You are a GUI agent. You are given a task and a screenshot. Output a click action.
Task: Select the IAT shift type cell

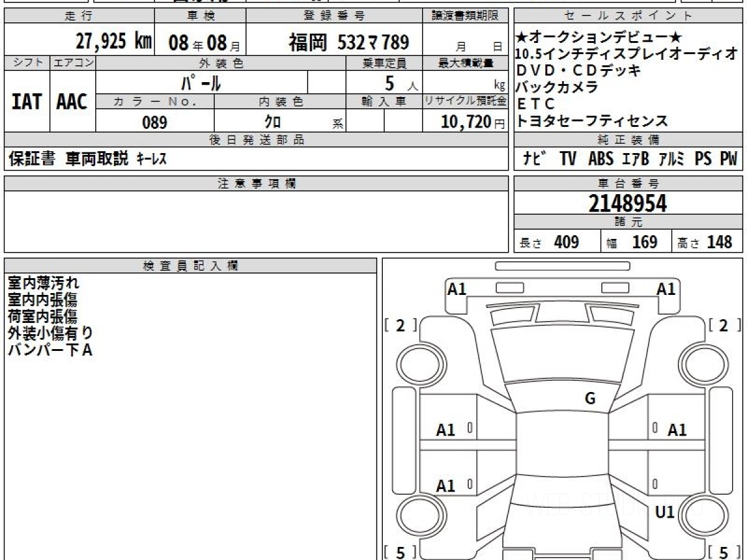27,102
